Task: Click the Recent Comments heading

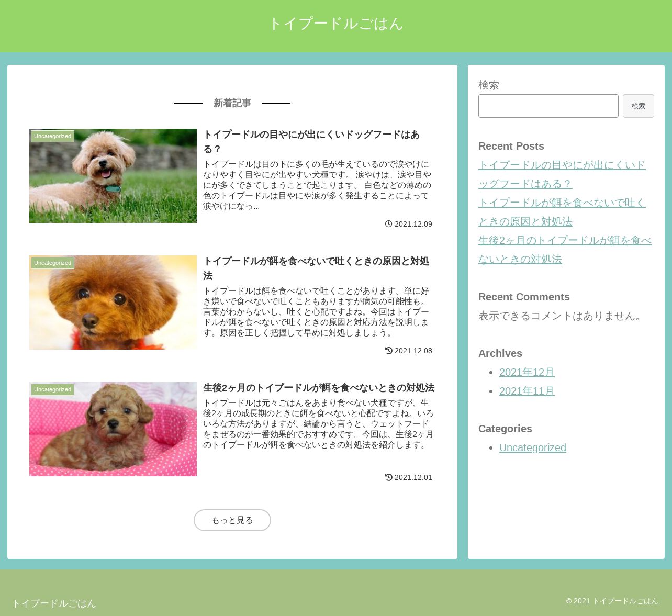Action: pyautogui.click(x=524, y=297)
